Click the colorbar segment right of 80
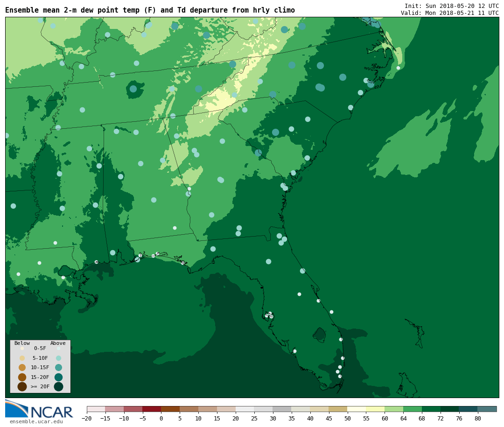The height and width of the screenshot is (427, 504). (487, 409)
